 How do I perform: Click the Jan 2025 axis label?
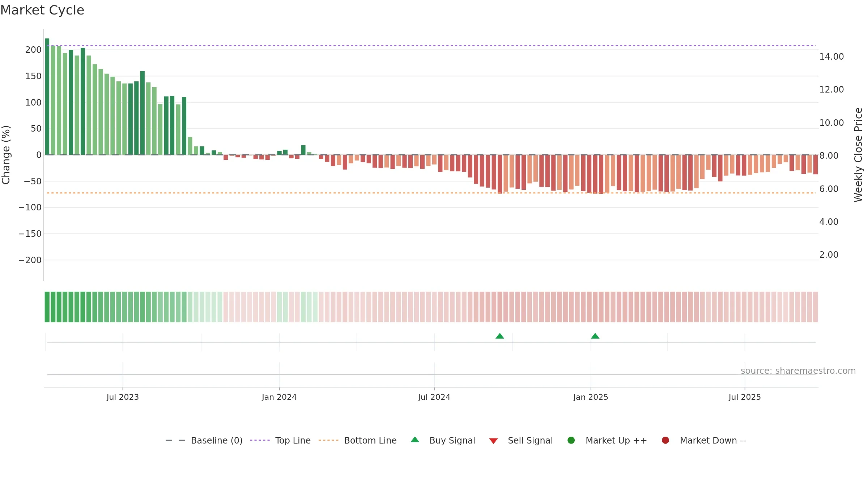tap(591, 397)
